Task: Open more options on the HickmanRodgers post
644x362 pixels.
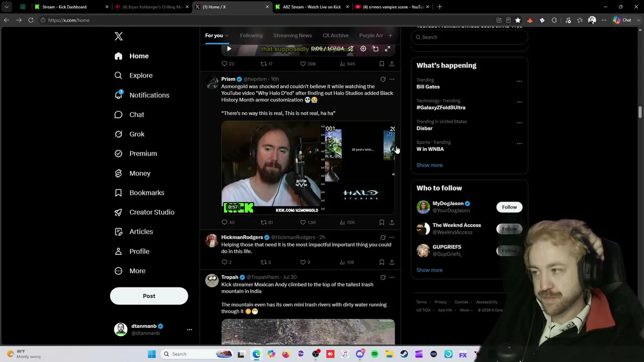Action: (392, 237)
